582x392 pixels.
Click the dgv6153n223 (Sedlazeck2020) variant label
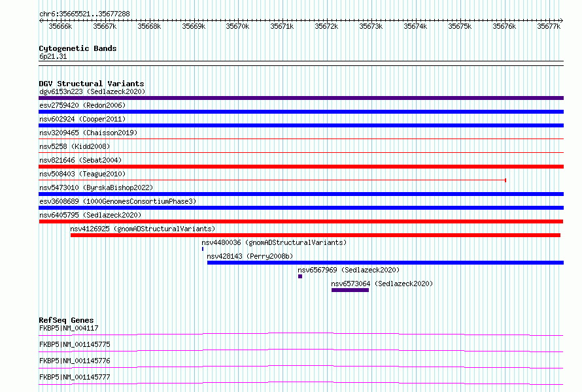(92, 91)
